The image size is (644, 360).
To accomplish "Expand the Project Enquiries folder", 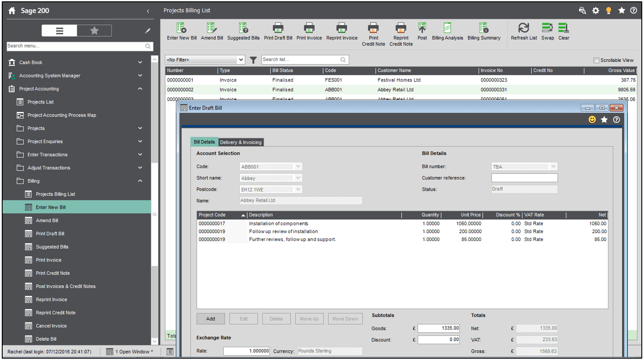I will (x=140, y=142).
